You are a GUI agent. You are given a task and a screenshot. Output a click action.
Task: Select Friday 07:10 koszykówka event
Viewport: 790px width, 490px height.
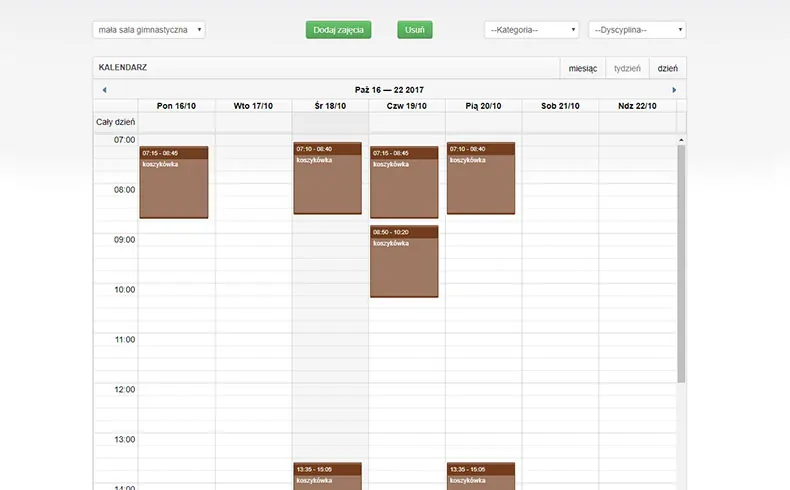pos(480,179)
